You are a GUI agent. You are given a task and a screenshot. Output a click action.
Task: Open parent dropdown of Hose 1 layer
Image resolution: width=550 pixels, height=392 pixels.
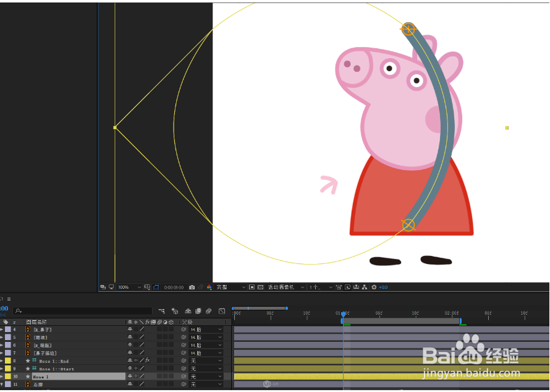pyautogui.click(x=206, y=376)
